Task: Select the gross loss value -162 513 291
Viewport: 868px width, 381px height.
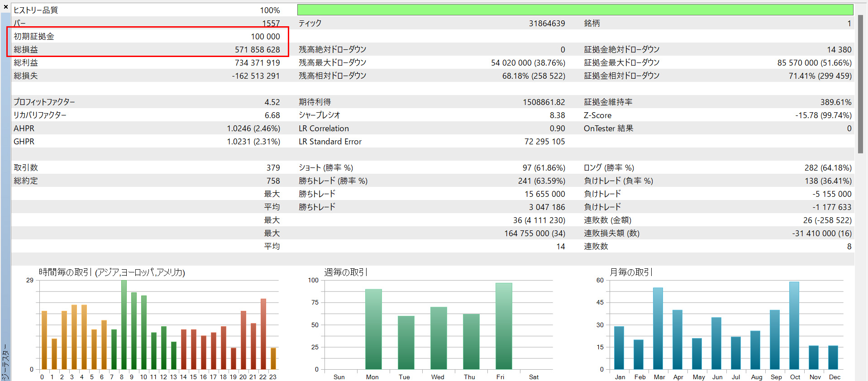Action: (256, 76)
